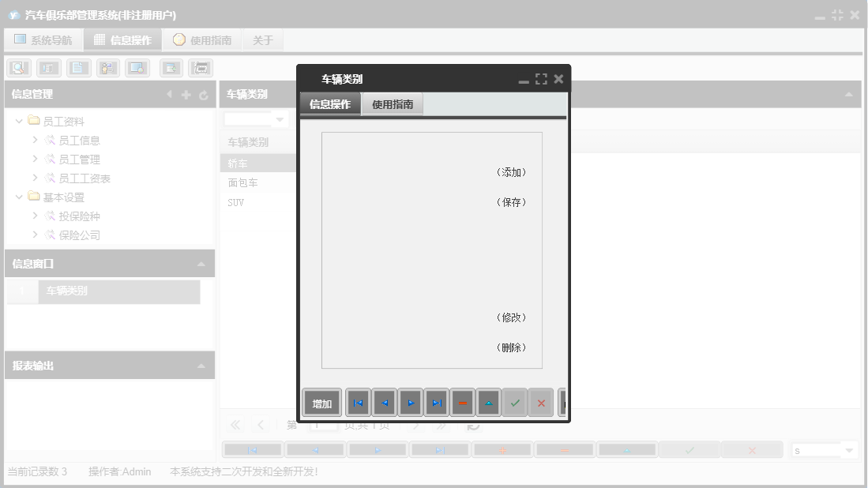Select 员工管理 in the tree
The width and height of the screenshot is (868, 488).
click(x=79, y=160)
